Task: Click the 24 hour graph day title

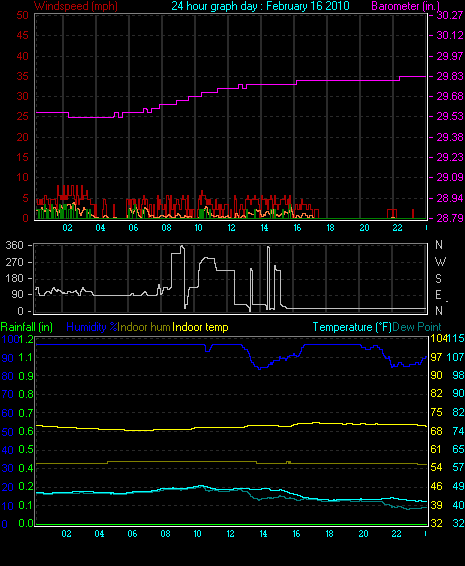Action: 260,6
